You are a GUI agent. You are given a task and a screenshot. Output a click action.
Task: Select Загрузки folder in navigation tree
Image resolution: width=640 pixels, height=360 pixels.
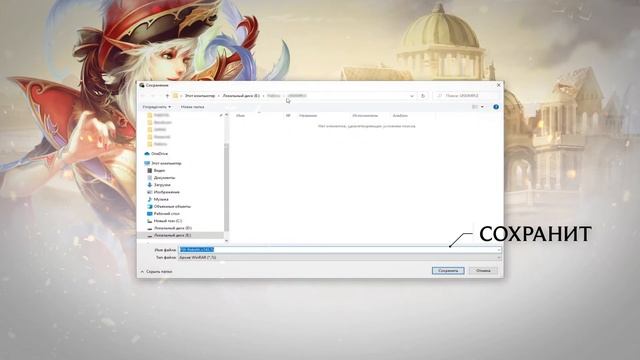(162, 185)
